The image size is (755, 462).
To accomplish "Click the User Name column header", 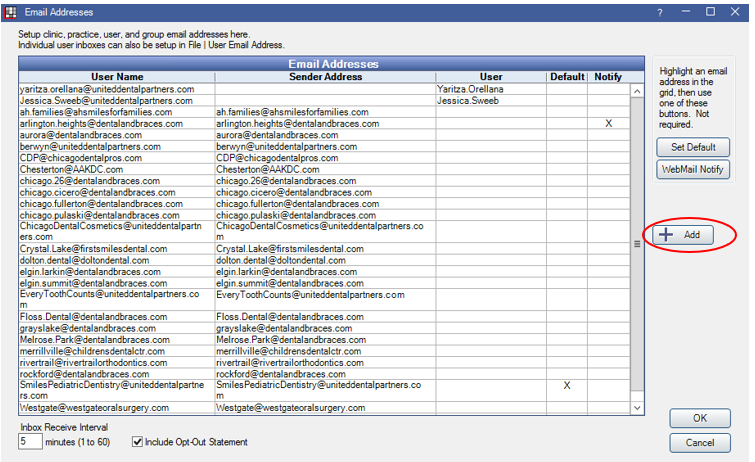I will point(117,77).
